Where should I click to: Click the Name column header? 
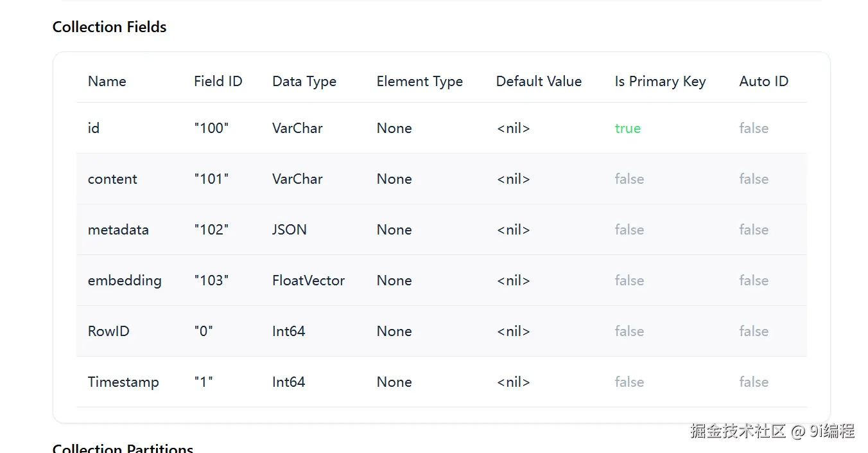coord(107,82)
